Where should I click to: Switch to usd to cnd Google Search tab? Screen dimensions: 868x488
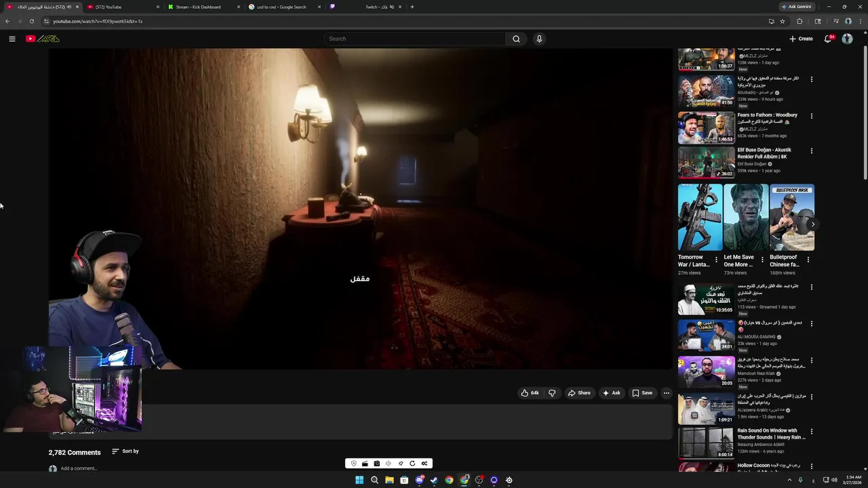pos(285,7)
